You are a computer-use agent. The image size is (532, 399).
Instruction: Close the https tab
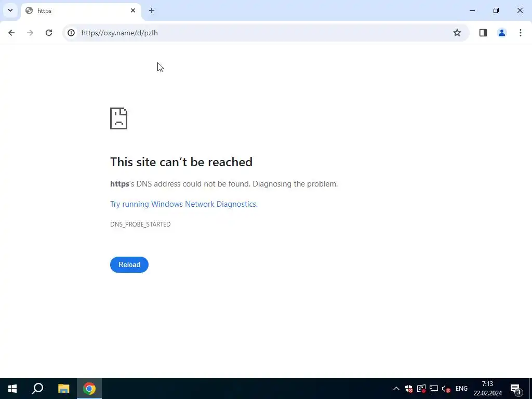coord(133,10)
